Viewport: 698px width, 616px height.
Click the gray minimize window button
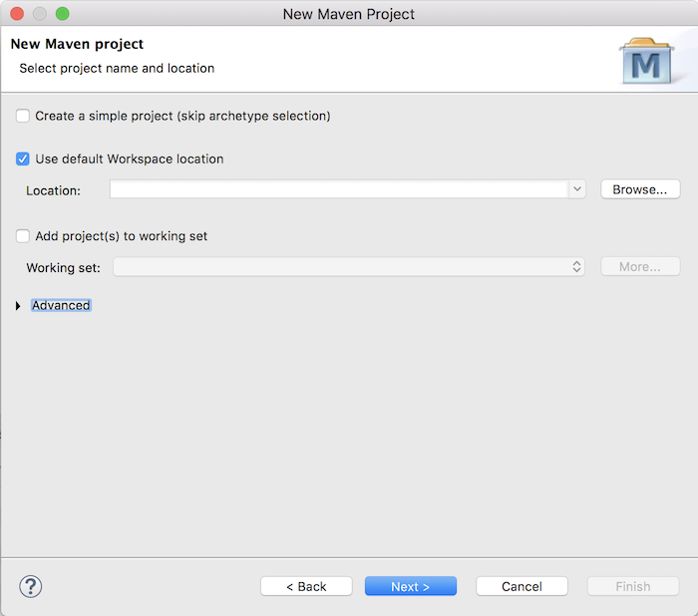pos(40,14)
